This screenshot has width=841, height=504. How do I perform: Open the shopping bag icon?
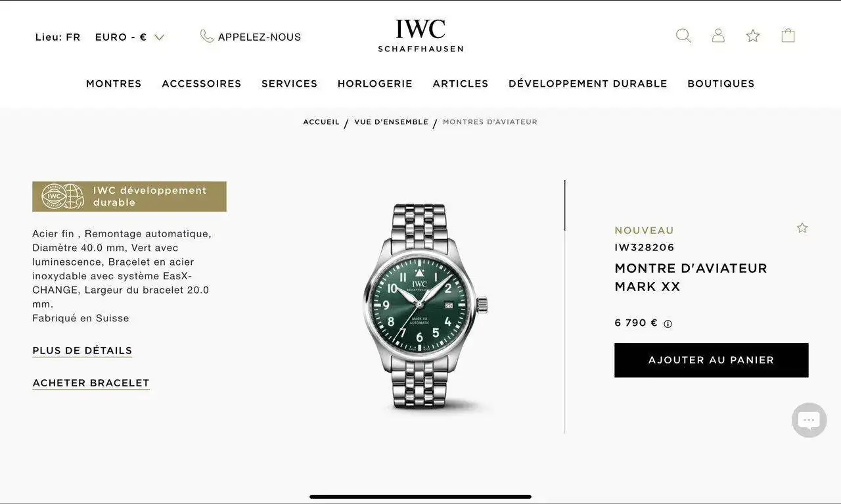pos(788,35)
